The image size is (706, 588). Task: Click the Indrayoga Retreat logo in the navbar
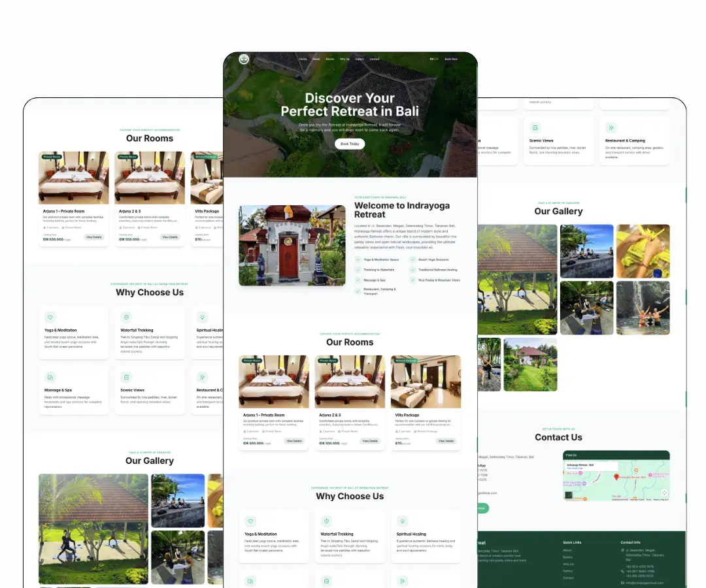[244, 59]
